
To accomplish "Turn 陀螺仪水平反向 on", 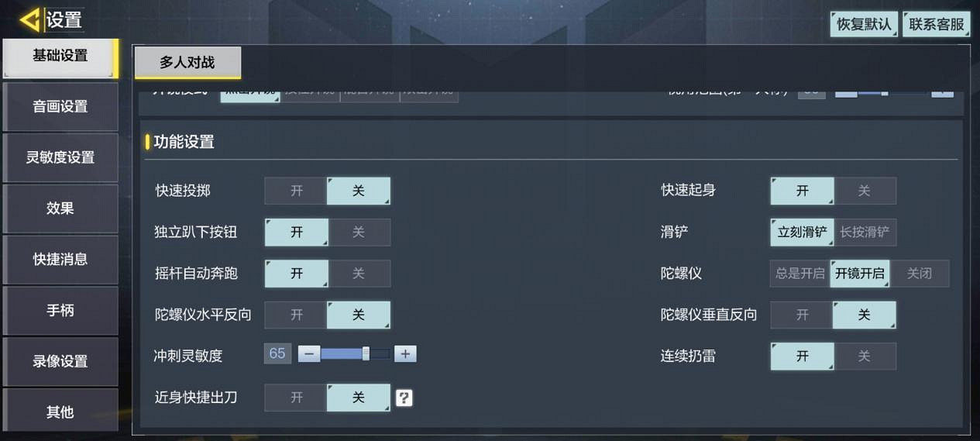I will [296, 315].
